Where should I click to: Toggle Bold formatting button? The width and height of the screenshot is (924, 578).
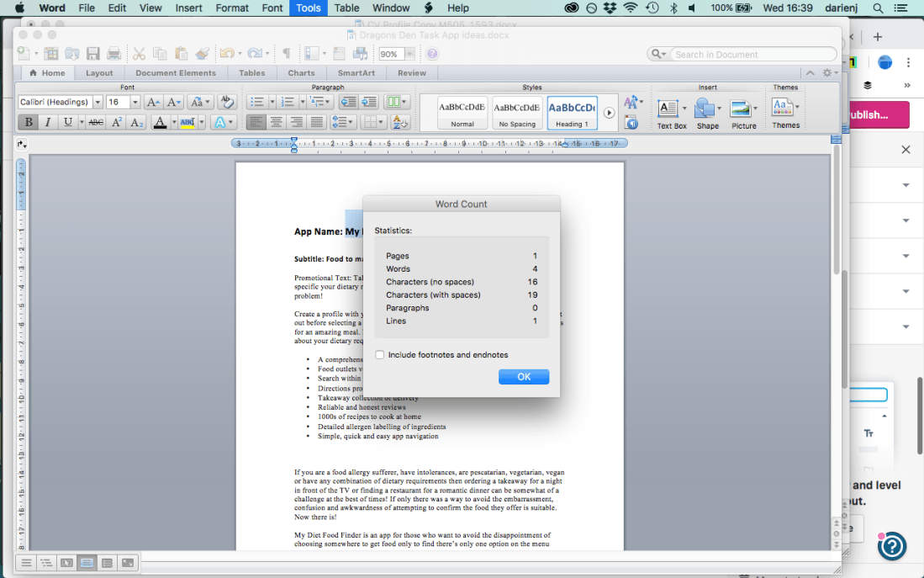(29, 123)
